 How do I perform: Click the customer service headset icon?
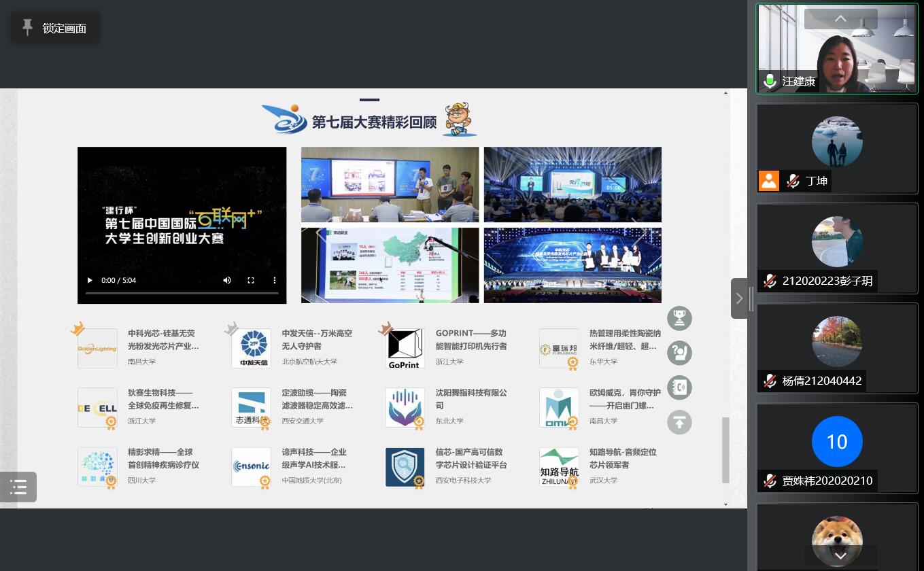pyautogui.click(x=679, y=352)
